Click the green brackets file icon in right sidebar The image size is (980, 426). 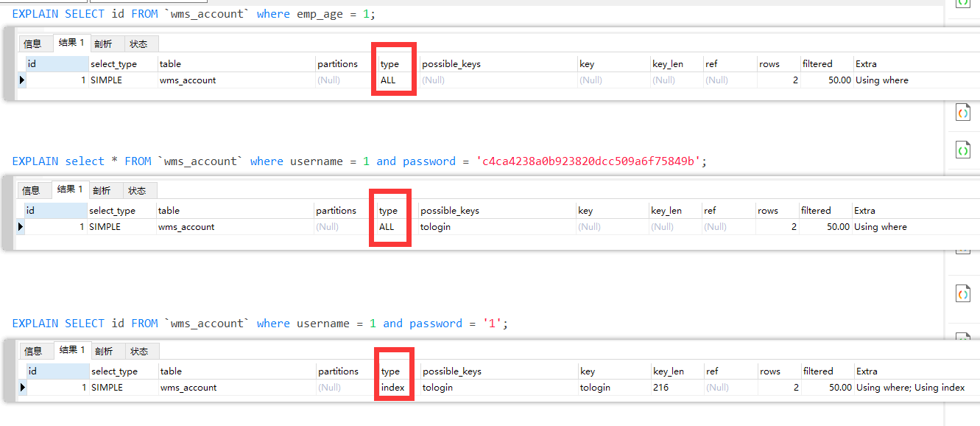click(962, 150)
